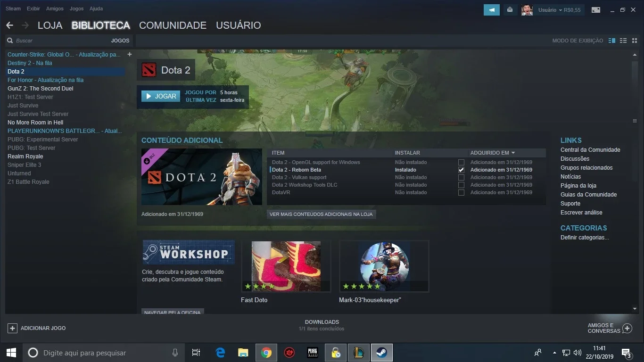This screenshot has height=362, width=644.
Task: Open Fast Doto workshop thumbnail
Action: click(x=286, y=266)
